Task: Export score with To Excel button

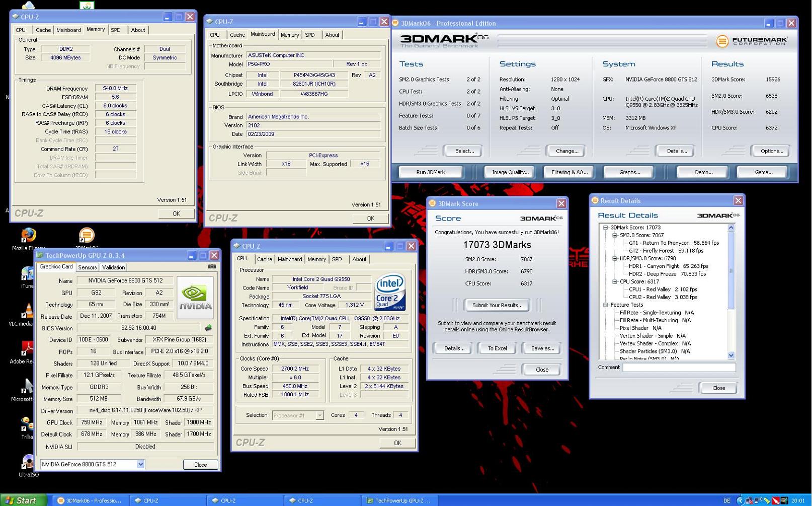Action: pos(497,348)
